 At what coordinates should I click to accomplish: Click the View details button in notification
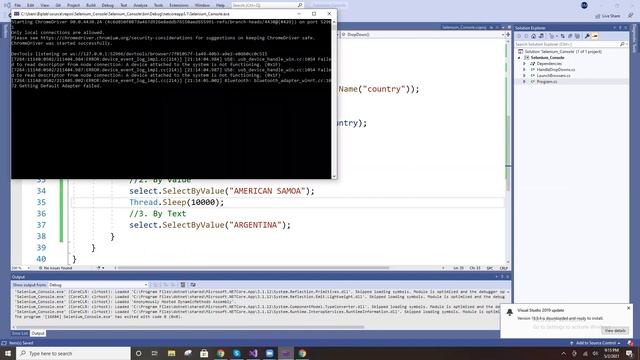tap(615, 331)
